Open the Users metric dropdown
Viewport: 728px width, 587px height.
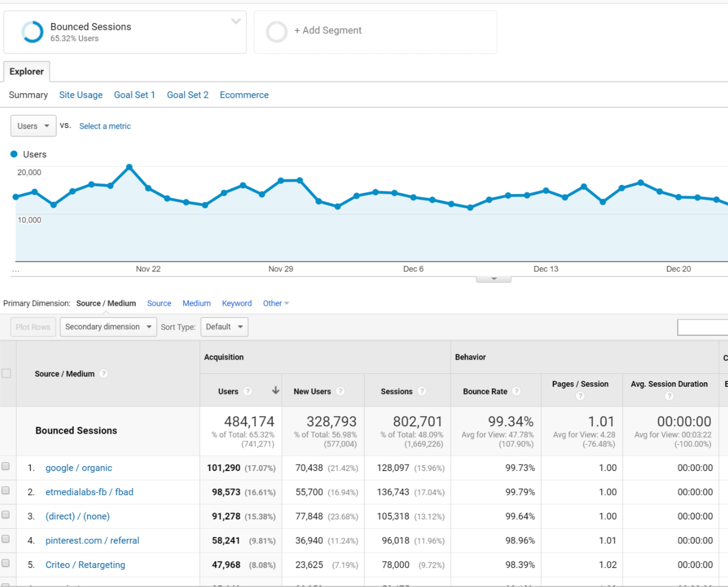[x=33, y=126]
